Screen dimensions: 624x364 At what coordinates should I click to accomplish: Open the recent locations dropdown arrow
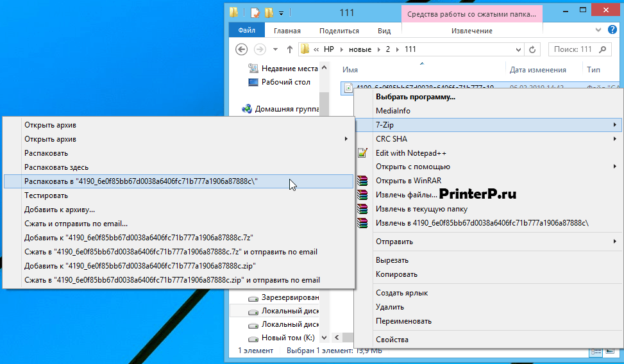pos(275,49)
